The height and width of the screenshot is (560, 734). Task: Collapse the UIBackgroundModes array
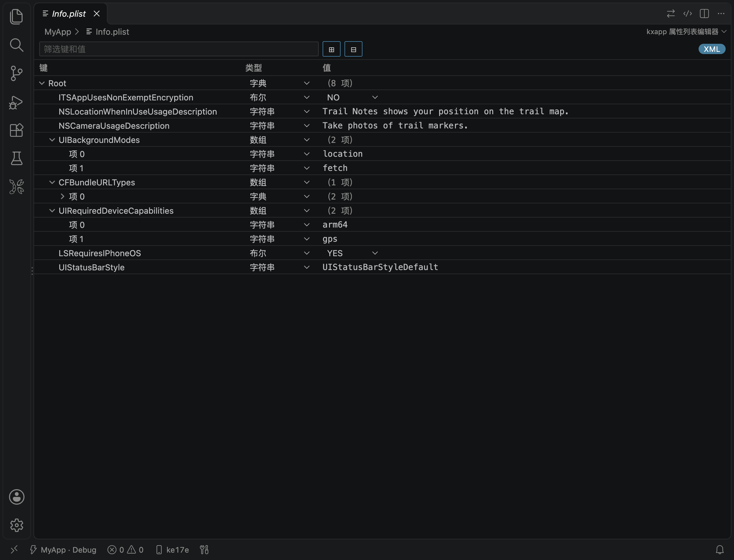point(52,140)
